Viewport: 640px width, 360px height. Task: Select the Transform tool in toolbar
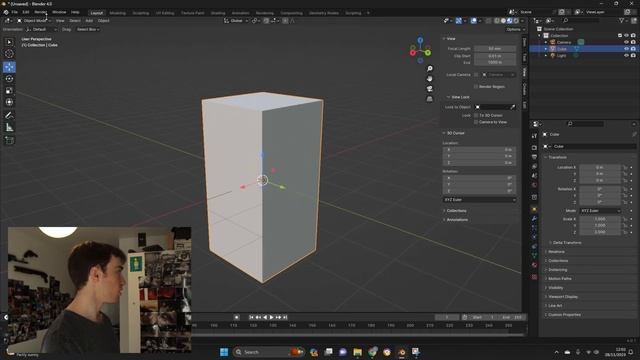coord(9,102)
